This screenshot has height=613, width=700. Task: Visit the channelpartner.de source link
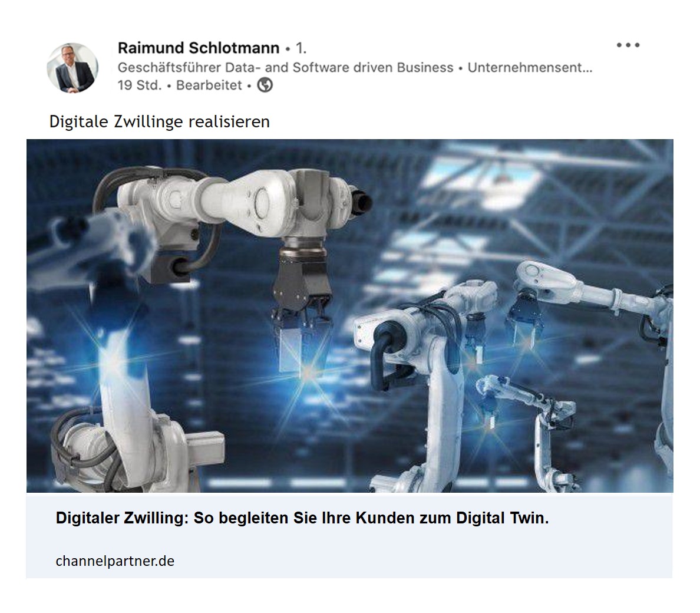pyautogui.click(x=115, y=561)
